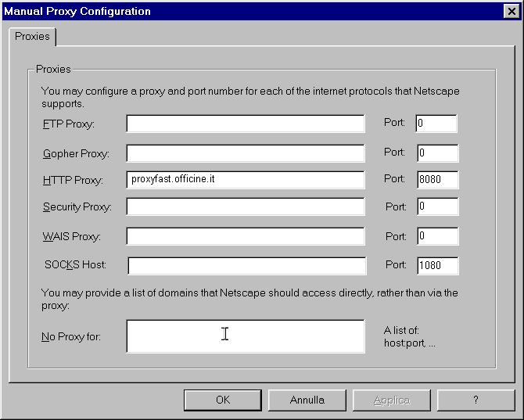Click the HTTP Proxy field with proxyfast.officine.it
This screenshot has height=420, width=524.
[x=245, y=180]
